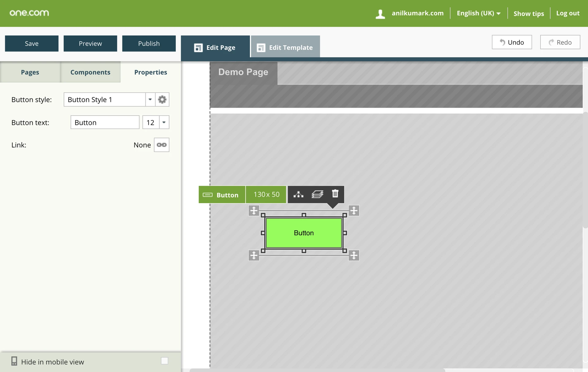588x372 pixels.
Task: Open Demo Page menu item
Action: click(243, 72)
